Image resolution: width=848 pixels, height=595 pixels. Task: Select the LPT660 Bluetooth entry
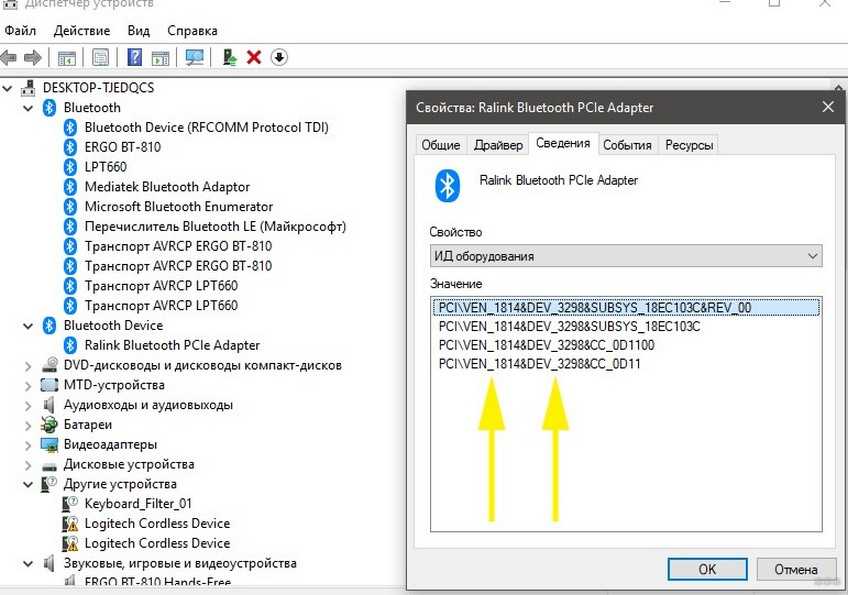[105, 167]
